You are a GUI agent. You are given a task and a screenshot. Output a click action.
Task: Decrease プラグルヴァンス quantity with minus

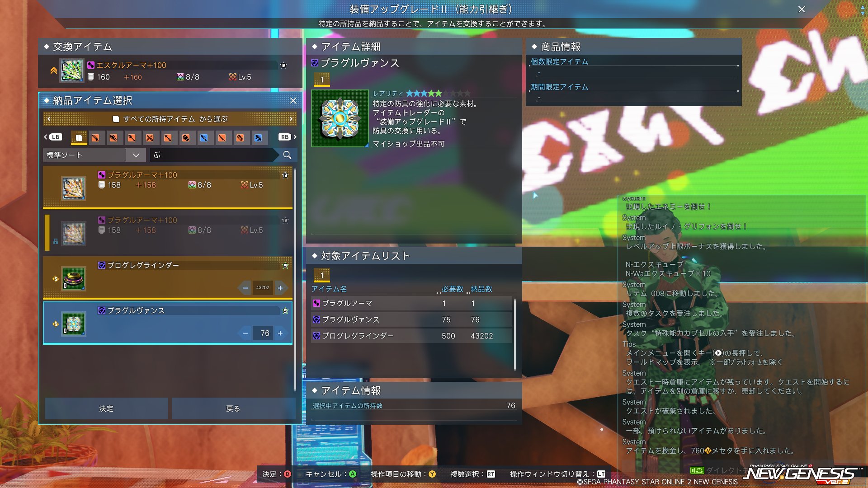(245, 333)
